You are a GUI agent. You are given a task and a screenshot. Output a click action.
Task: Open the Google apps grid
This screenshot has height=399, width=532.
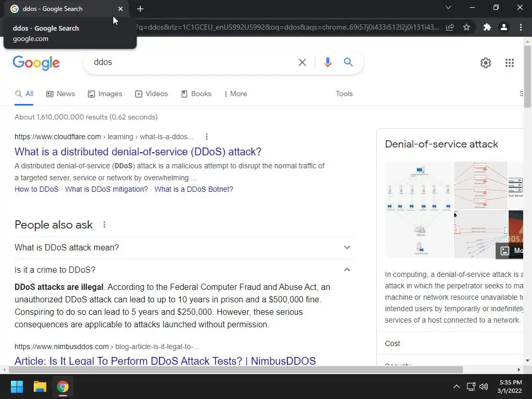[509, 63]
